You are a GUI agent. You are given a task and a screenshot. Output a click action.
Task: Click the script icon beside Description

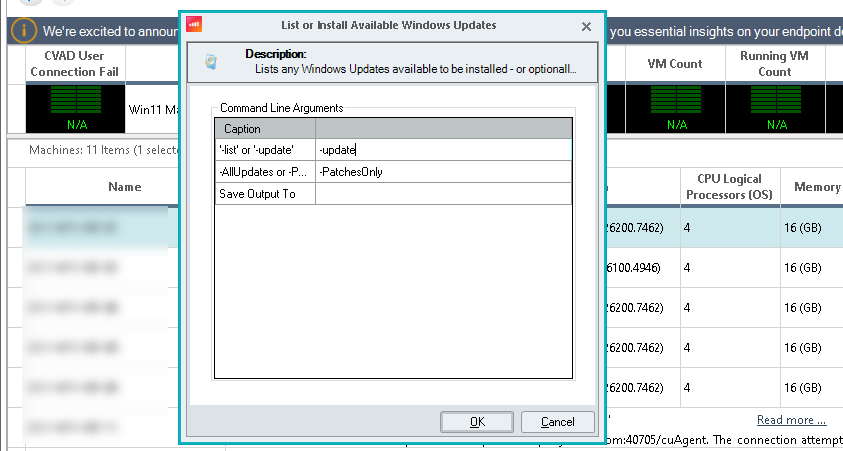pyautogui.click(x=211, y=62)
